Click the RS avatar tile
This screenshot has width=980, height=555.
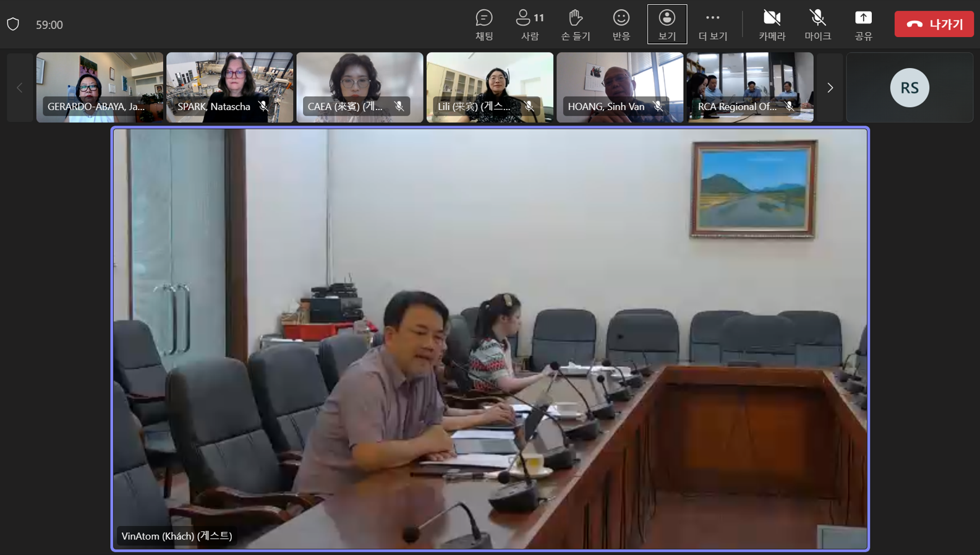(910, 88)
